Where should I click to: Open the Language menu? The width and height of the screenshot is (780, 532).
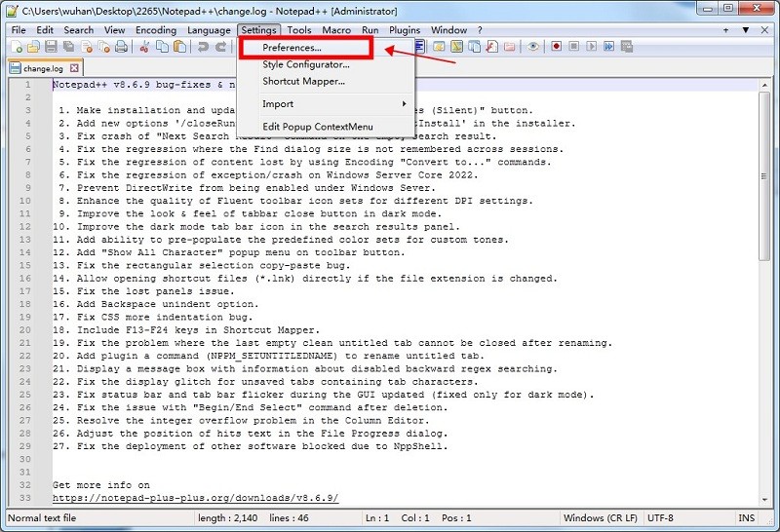(x=209, y=30)
